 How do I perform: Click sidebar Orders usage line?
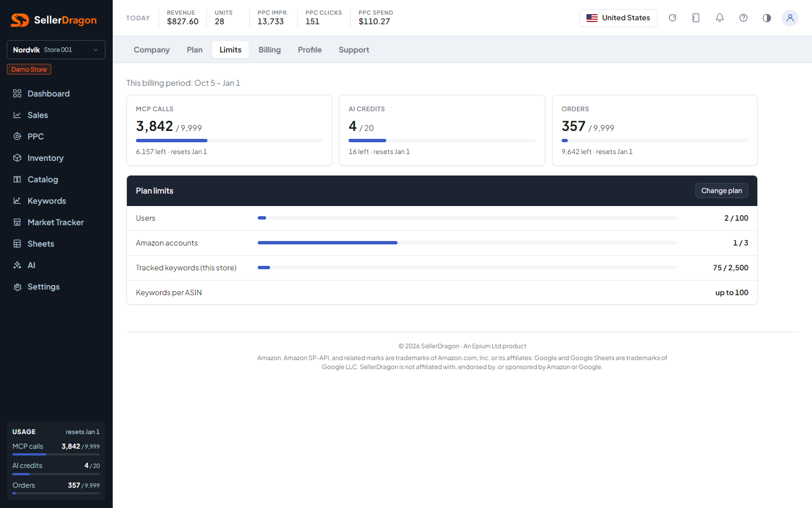56,488
